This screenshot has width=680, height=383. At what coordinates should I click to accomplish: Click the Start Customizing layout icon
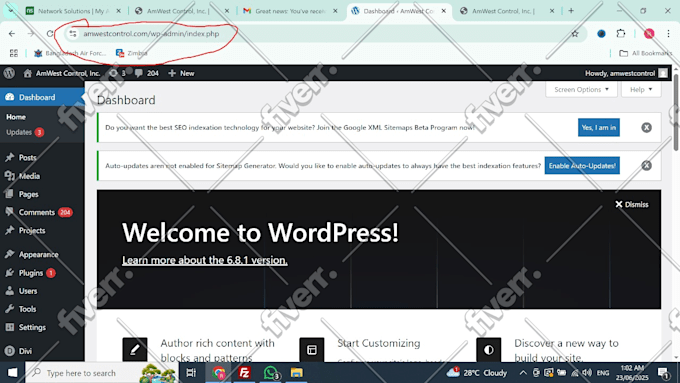pos(311,350)
